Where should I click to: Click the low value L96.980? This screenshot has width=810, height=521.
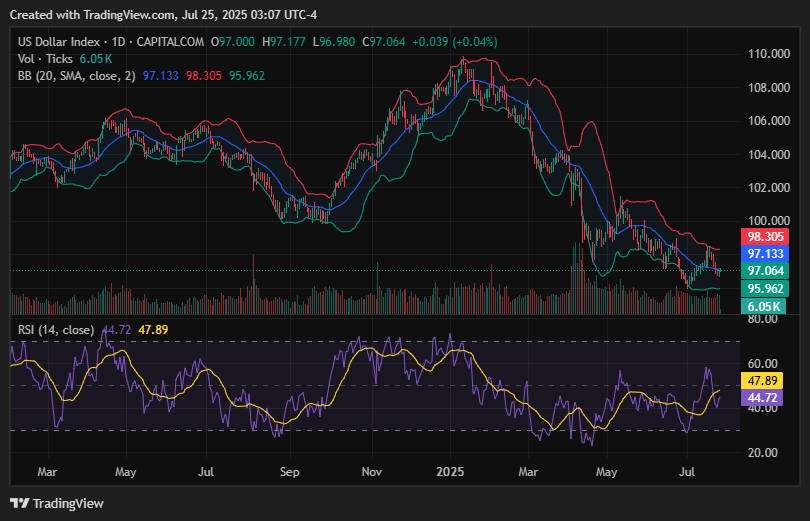tap(334, 42)
